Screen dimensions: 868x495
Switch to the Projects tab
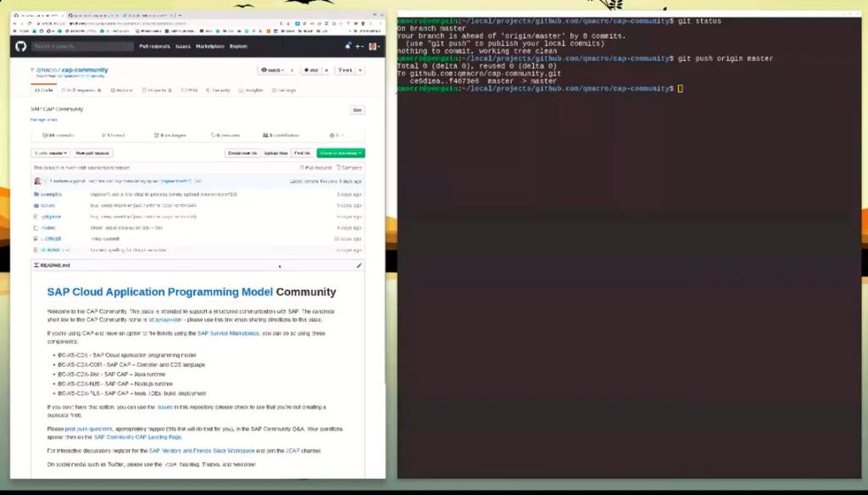click(x=157, y=90)
